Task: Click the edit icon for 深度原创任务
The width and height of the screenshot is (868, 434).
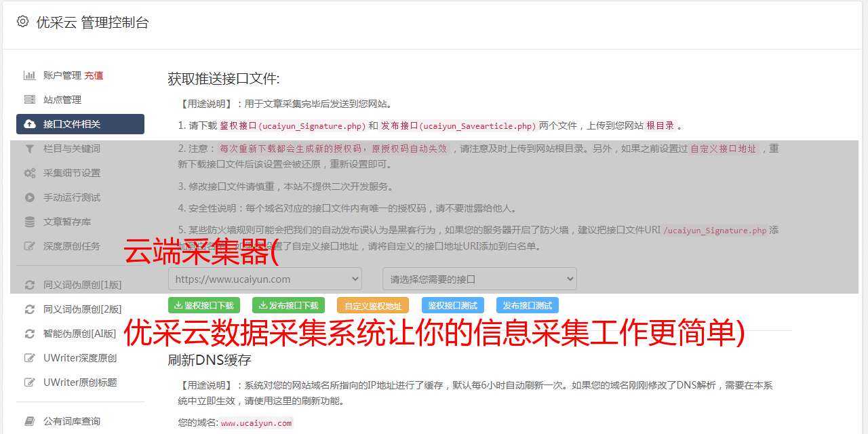Action: point(30,246)
